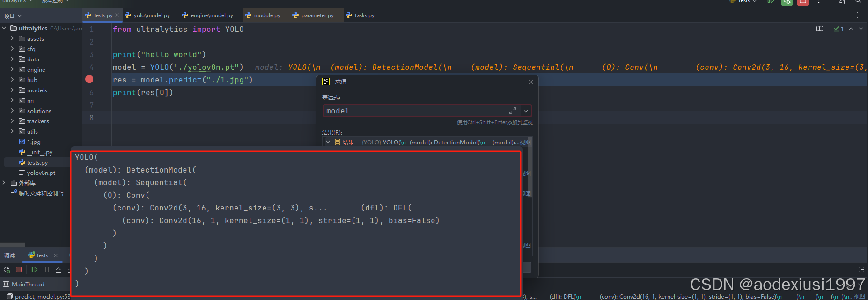Pause program execution
Image resolution: width=868 pixels, height=300 pixels.
pos(46,270)
